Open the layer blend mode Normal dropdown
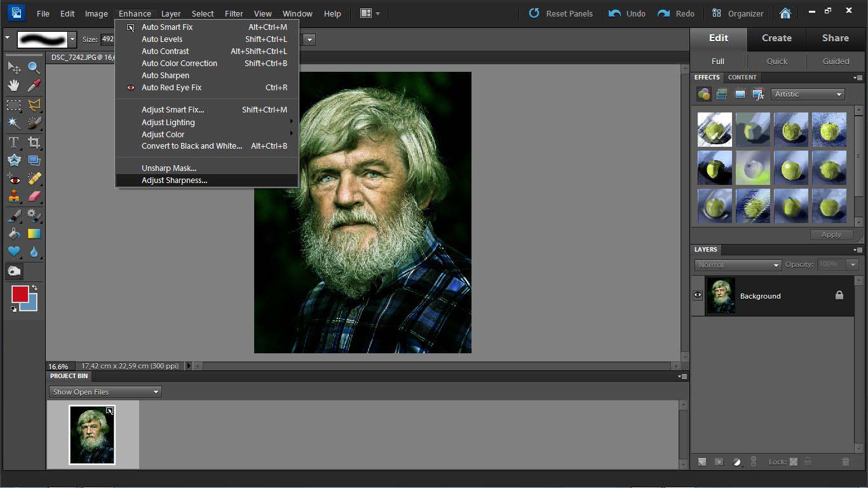Viewport: 868px width, 488px height. click(737, 265)
